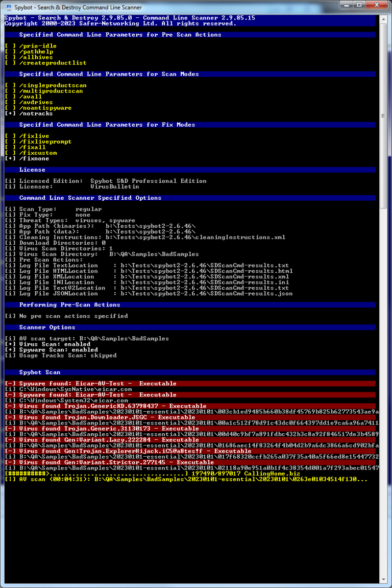Click the /avall parameter text

[x=30, y=97]
